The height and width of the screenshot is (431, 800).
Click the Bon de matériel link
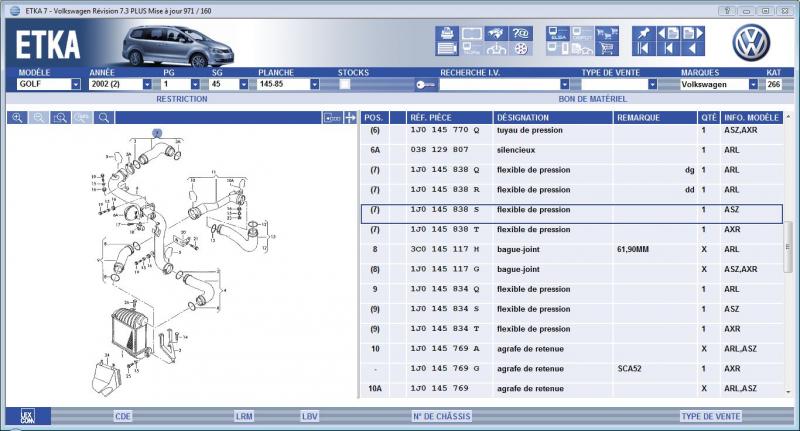pos(592,99)
